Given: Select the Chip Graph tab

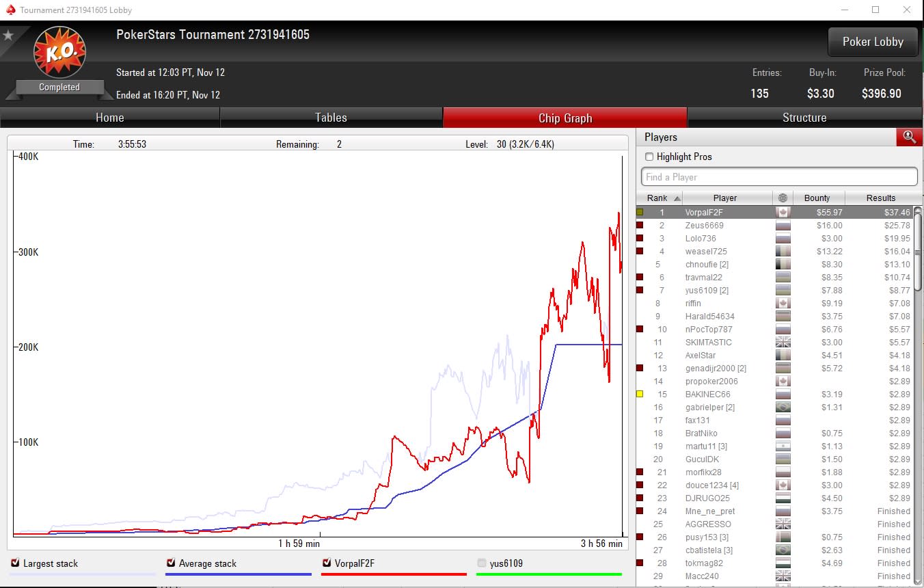Looking at the screenshot, I should click(x=565, y=118).
